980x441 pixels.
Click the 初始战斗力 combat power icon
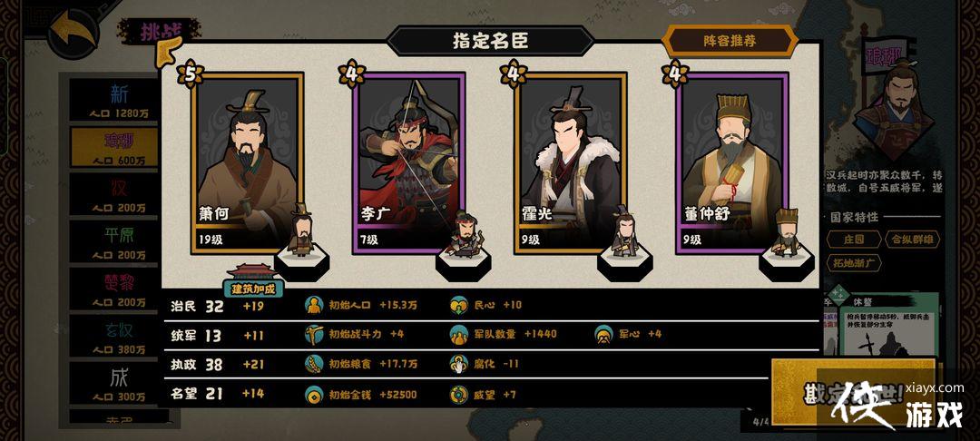(x=314, y=334)
